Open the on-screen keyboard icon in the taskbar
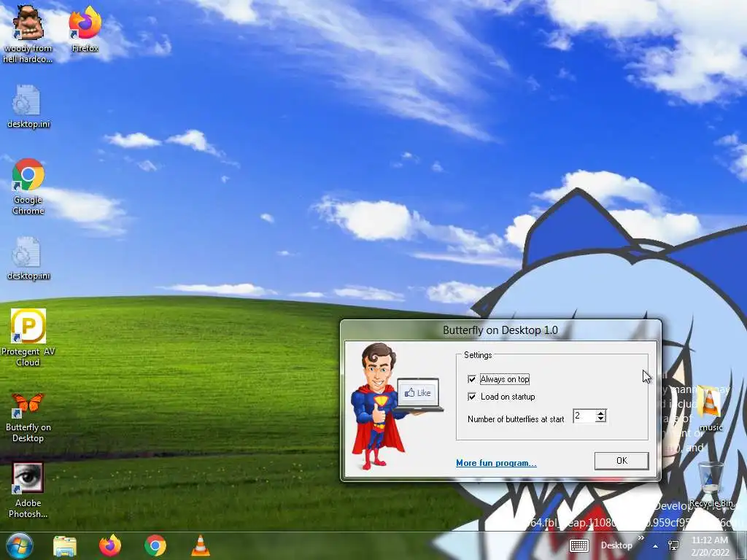The width and height of the screenshot is (747, 560). (579, 545)
